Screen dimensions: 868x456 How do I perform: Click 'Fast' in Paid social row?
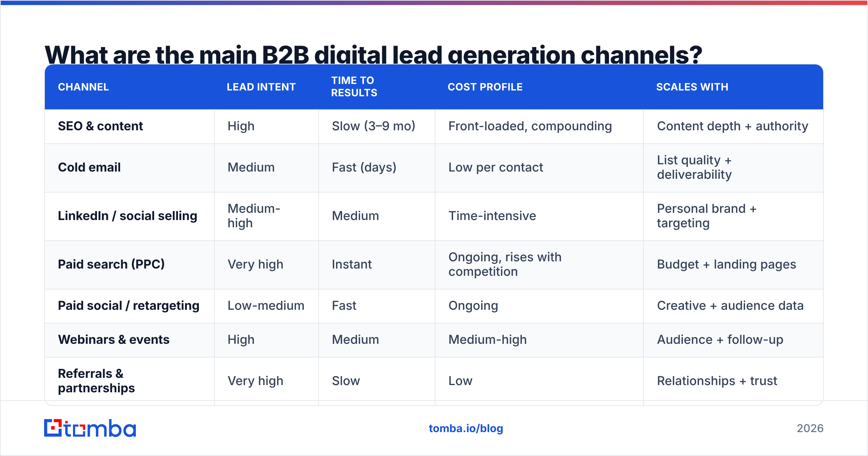(344, 305)
